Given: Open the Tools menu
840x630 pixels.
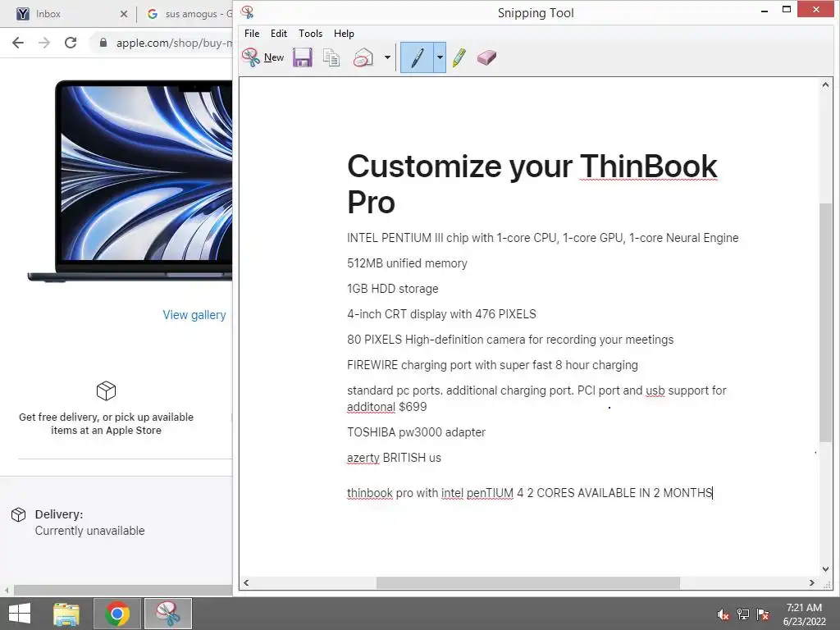Looking at the screenshot, I should click(310, 33).
